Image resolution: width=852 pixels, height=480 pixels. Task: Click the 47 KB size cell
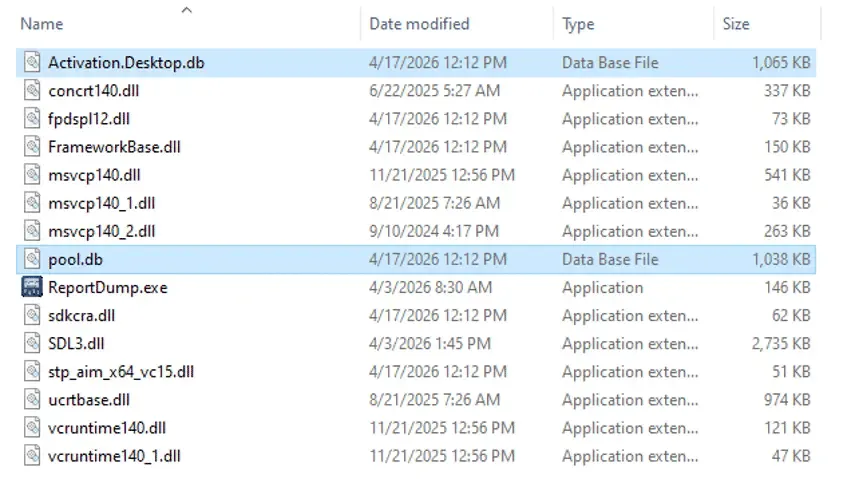click(791, 456)
